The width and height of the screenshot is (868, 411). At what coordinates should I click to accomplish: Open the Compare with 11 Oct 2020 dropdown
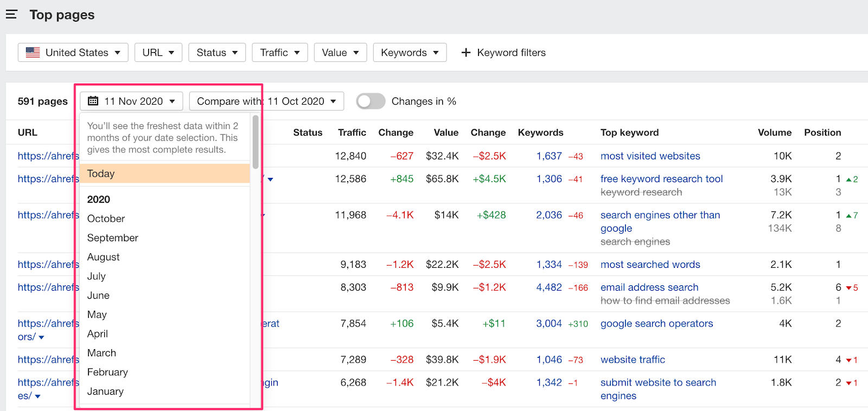[x=266, y=101]
